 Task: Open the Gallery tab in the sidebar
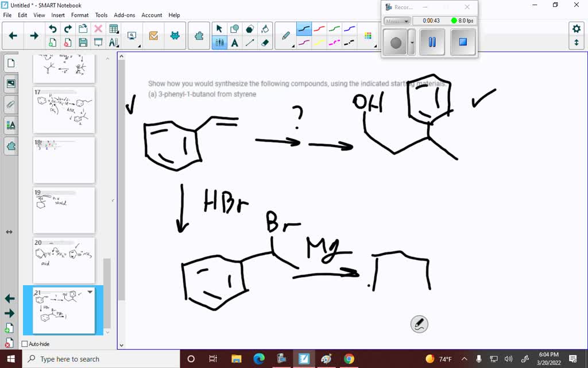point(10,83)
